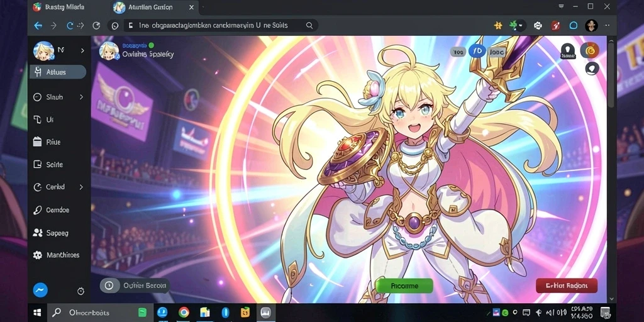Click the timer icon at sidebar bottom
The image size is (644, 322).
click(81, 291)
